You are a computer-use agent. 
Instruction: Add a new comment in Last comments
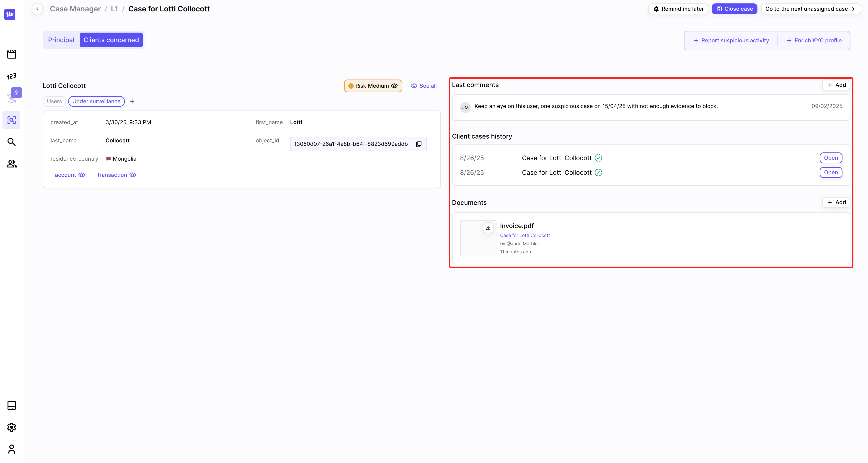(836, 85)
